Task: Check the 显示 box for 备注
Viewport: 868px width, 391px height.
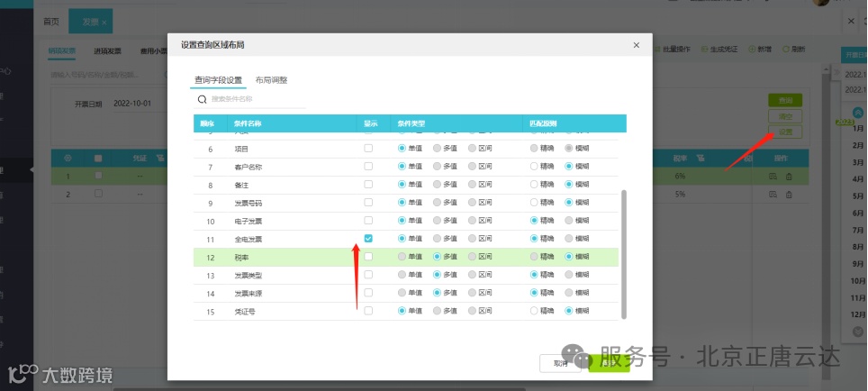Action: click(368, 185)
